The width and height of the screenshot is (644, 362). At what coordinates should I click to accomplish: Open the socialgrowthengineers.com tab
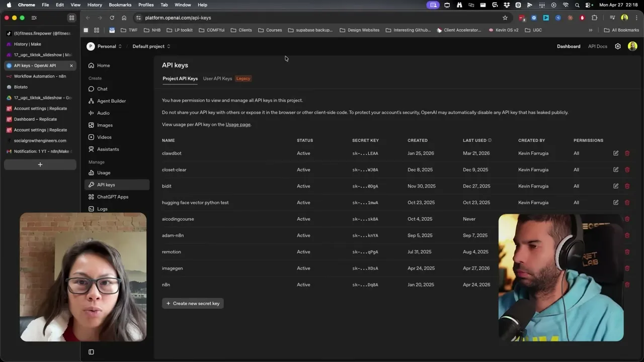click(40, 141)
